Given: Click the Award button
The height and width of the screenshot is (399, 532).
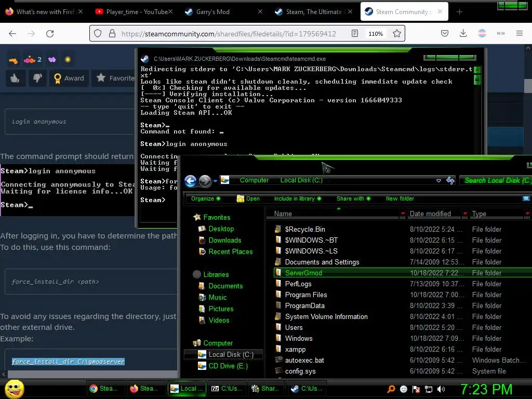Looking at the screenshot, I should coord(69,78).
